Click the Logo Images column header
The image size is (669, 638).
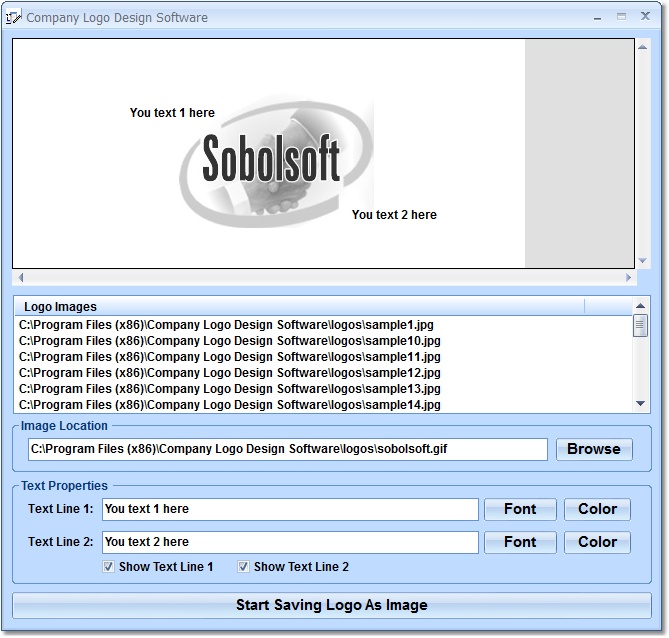point(300,306)
